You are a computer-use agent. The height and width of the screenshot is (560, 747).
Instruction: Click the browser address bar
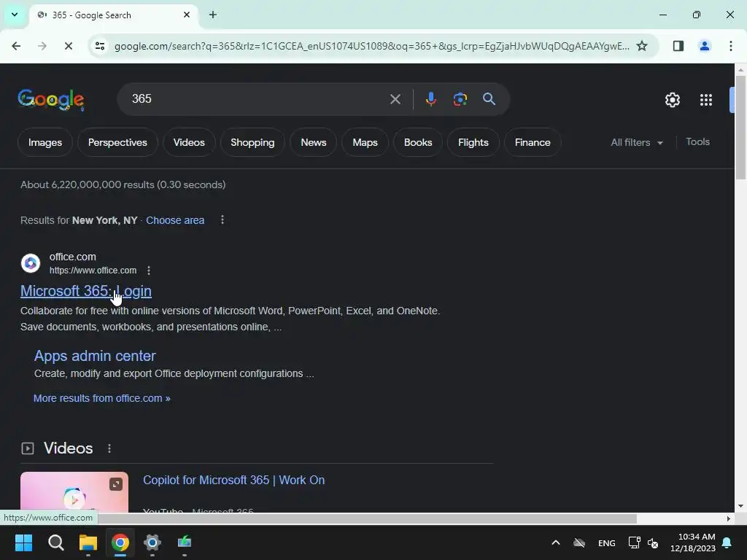tap(371, 46)
